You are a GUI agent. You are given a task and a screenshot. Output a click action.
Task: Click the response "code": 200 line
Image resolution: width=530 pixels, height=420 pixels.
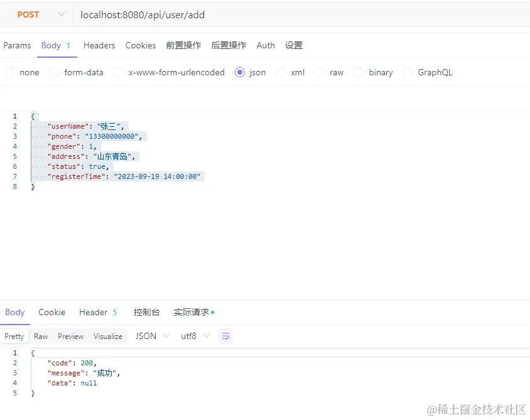pos(72,363)
